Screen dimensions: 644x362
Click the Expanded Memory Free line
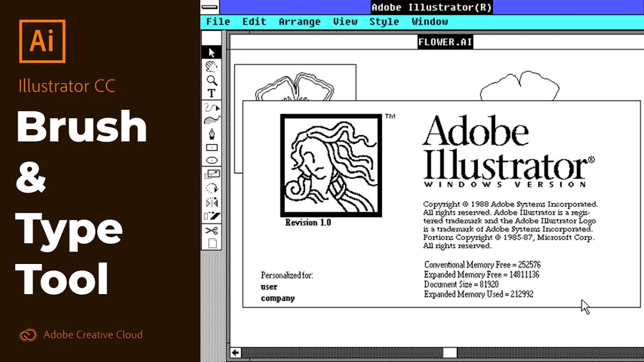[x=481, y=275]
